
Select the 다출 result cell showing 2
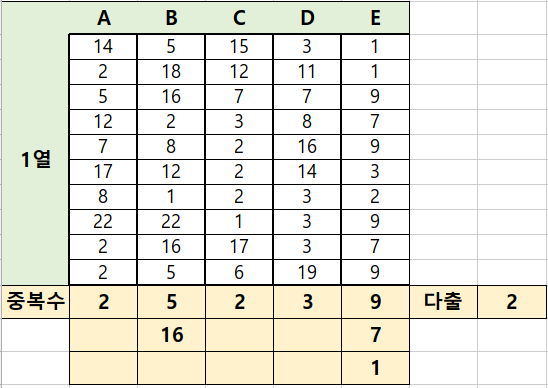point(512,302)
